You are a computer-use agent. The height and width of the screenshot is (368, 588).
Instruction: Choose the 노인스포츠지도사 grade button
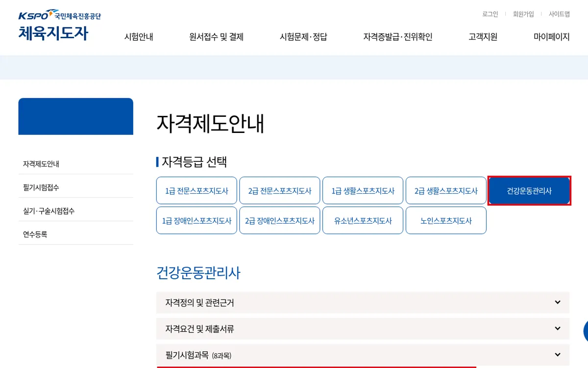446,220
